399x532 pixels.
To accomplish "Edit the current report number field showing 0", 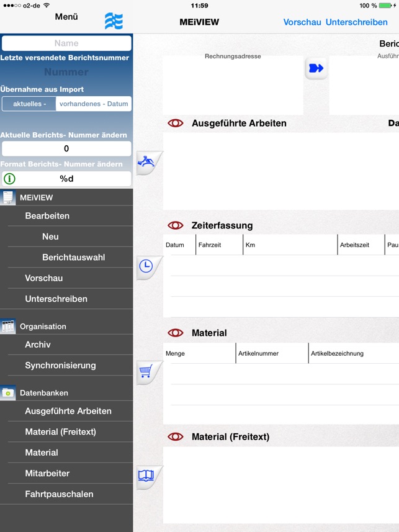I will (66, 148).
